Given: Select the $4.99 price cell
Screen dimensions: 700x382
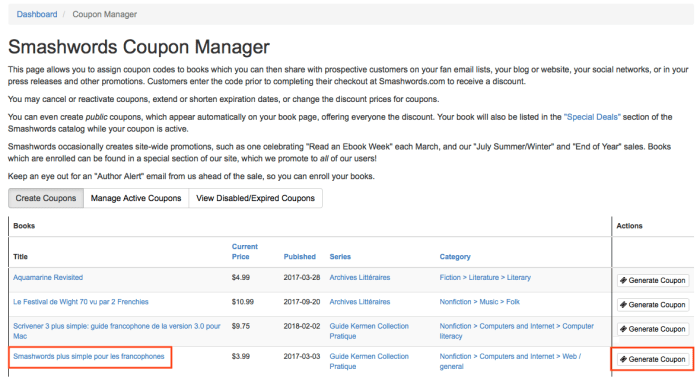Looking at the screenshot, I should click(241, 277).
